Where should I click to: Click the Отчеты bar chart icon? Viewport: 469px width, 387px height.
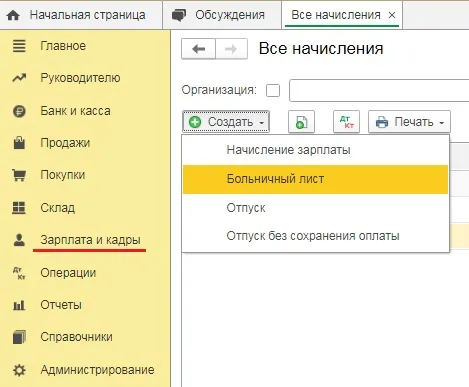pos(19,305)
